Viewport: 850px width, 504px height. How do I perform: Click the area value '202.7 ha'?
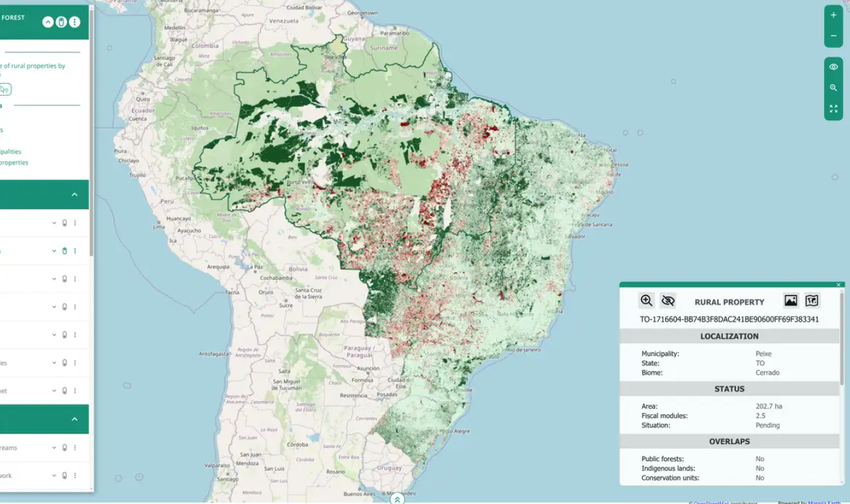click(769, 406)
